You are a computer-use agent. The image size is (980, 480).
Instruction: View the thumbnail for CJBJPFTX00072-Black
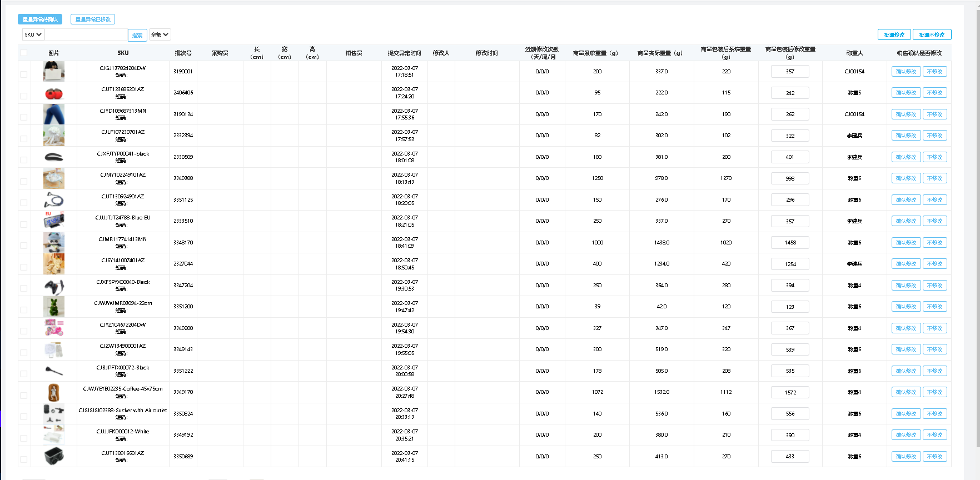click(x=54, y=371)
